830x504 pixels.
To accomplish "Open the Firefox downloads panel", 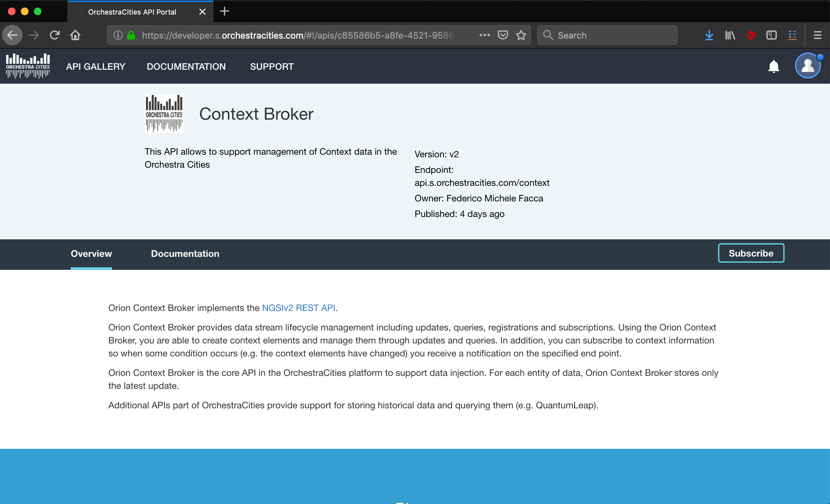I will click(709, 35).
